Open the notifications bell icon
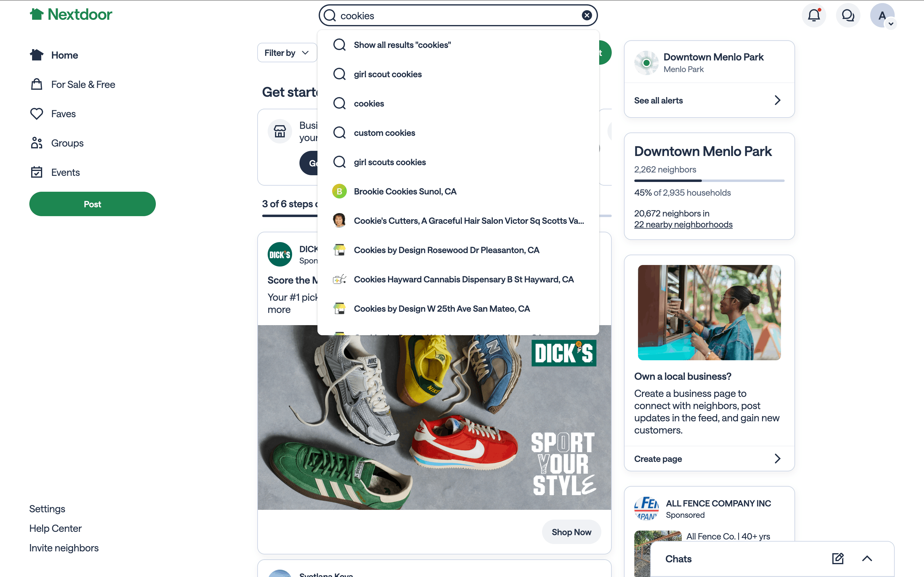Screen dimensions: 924x577 click(x=814, y=16)
